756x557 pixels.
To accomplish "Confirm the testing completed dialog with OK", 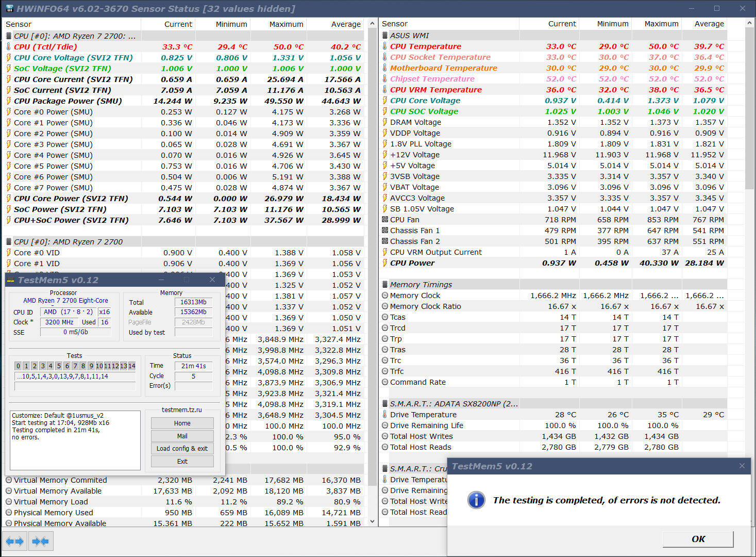I will tap(698, 539).
